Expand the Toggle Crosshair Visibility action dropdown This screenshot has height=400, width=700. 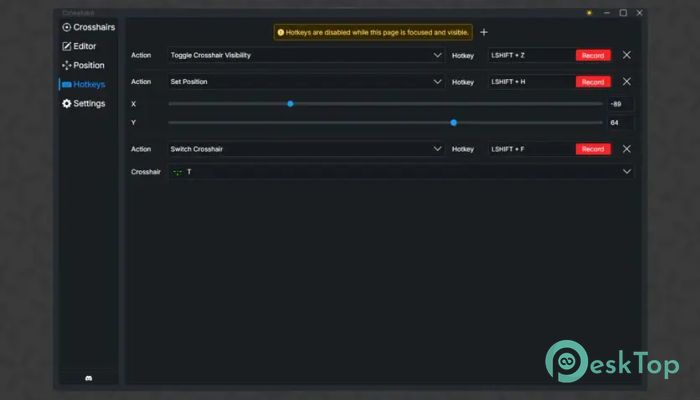pyautogui.click(x=306, y=55)
